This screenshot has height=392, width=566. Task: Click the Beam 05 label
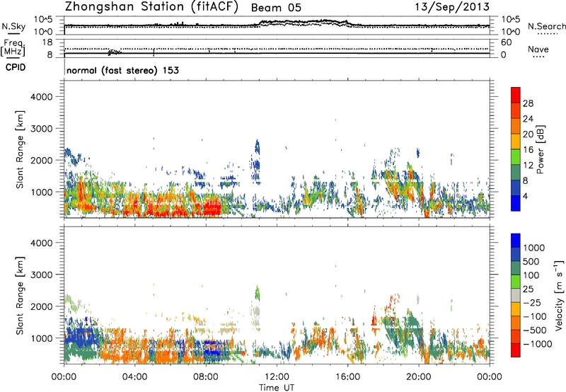pyautogui.click(x=276, y=8)
